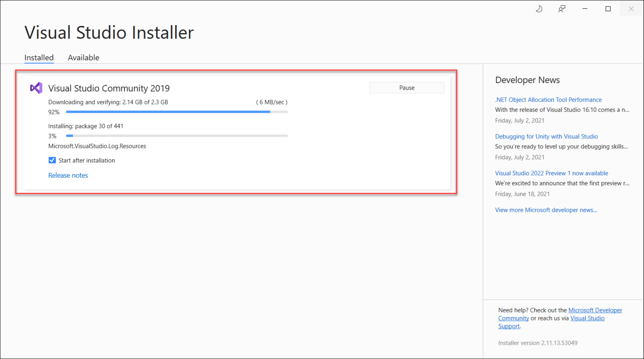Open Visual Studio 2022 Preview 1 announcement

click(551, 173)
